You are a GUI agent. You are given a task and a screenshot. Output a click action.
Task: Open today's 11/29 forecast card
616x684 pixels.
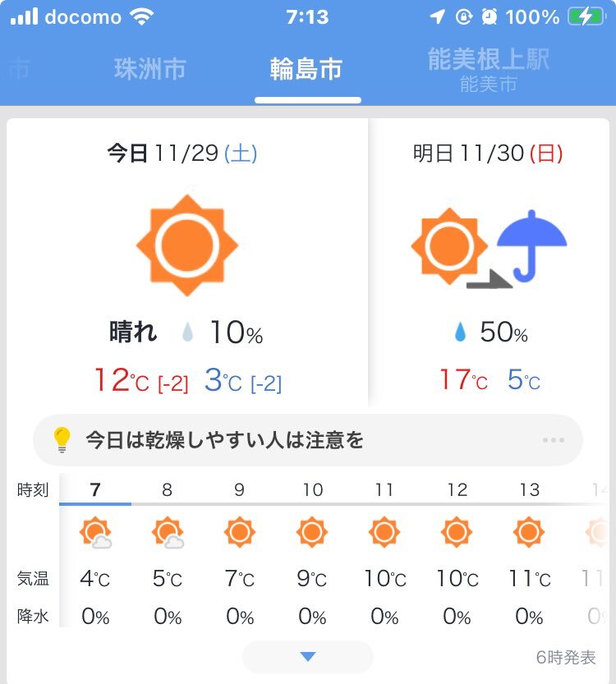(187, 263)
